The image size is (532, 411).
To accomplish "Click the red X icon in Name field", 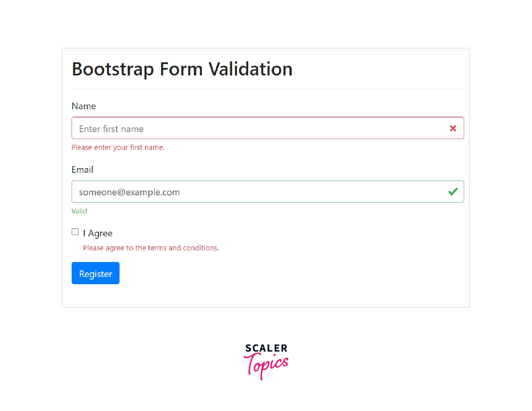I will click(x=453, y=128).
